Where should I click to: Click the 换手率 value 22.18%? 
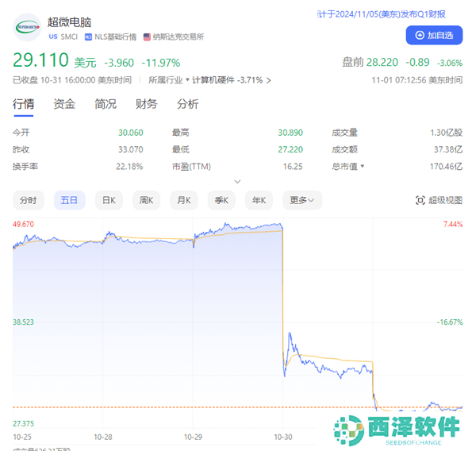[x=129, y=167]
